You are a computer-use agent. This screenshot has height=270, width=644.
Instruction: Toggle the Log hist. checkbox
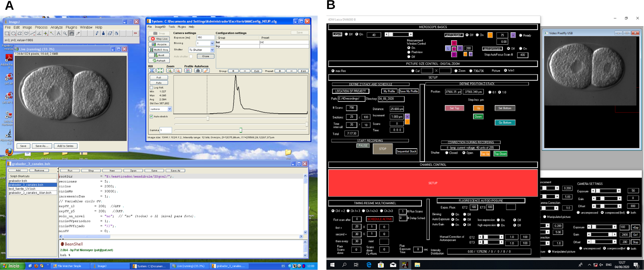click(x=151, y=87)
